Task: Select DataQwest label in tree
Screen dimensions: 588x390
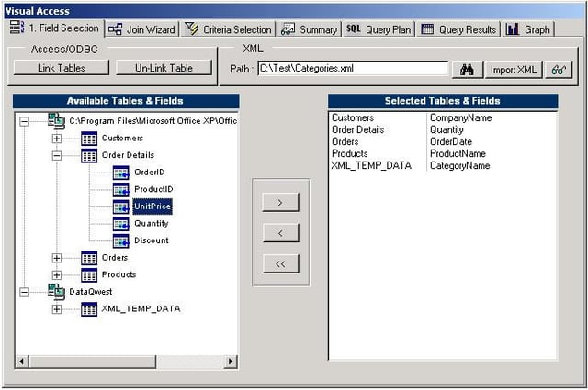Action: pos(91,292)
